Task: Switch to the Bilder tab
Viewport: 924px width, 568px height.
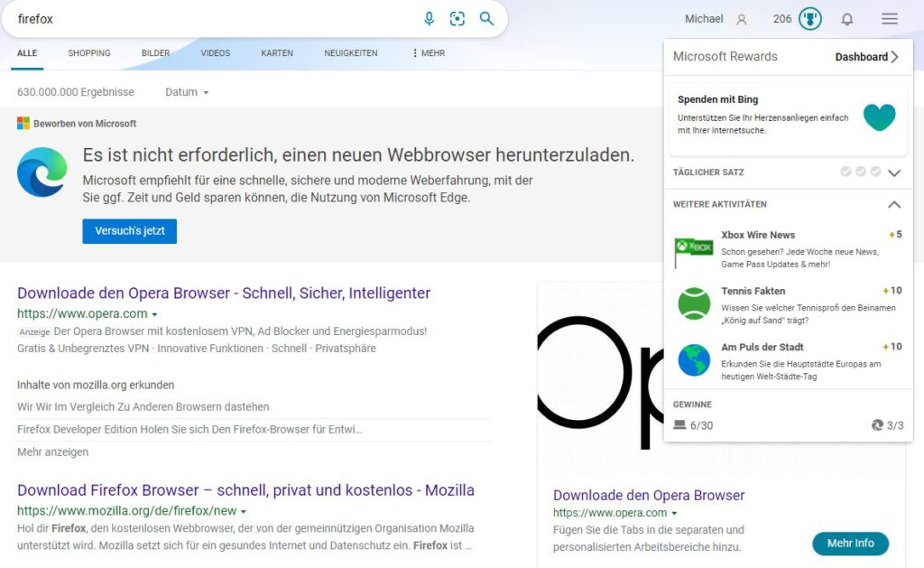Action: click(x=155, y=53)
